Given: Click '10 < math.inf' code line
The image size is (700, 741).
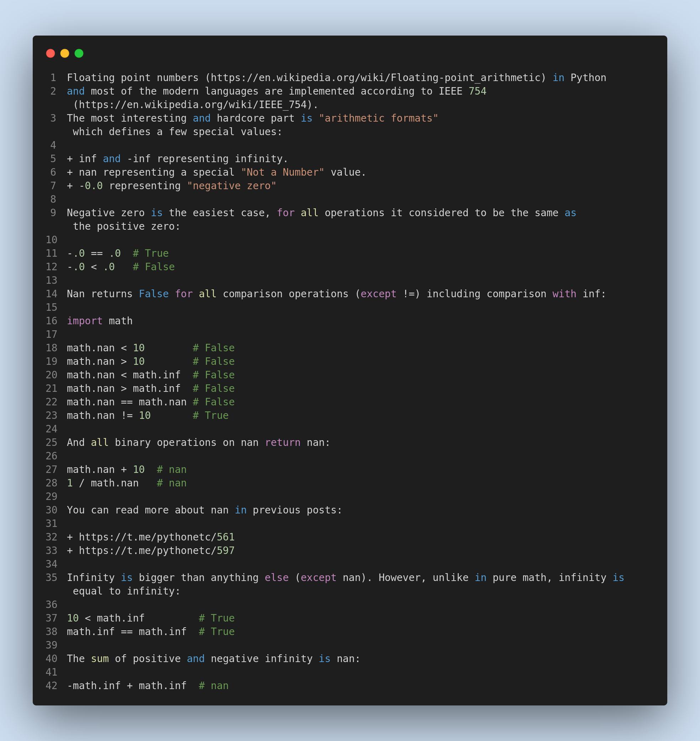Looking at the screenshot, I should pos(106,618).
